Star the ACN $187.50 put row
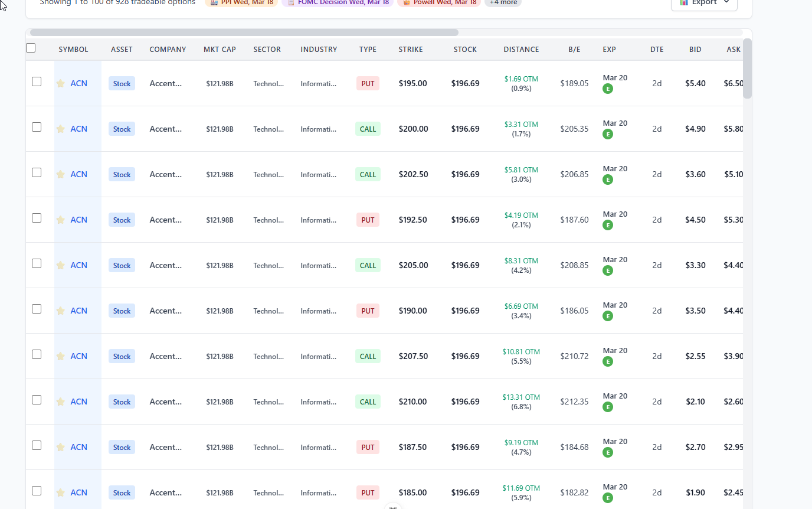The width and height of the screenshot is (812, 509). point(60,448)
